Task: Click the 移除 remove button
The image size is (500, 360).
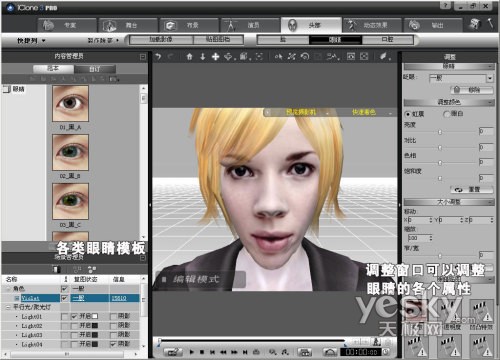Action: [472, 90]
